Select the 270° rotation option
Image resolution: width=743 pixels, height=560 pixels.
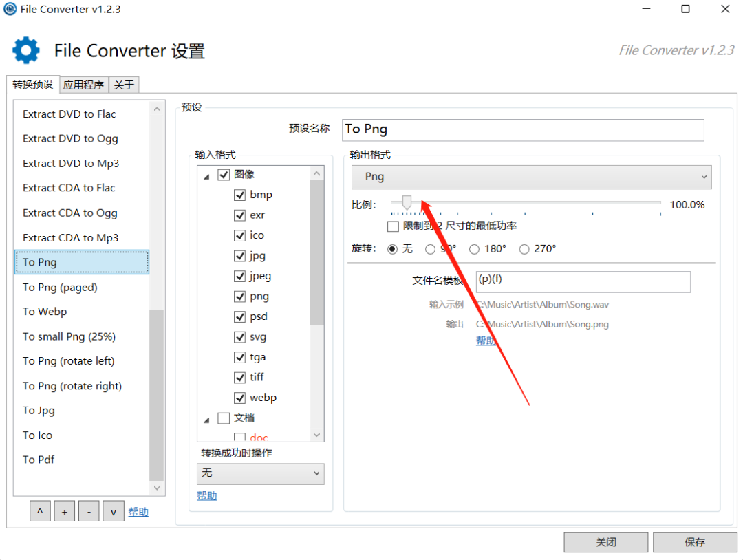(523, 249)
